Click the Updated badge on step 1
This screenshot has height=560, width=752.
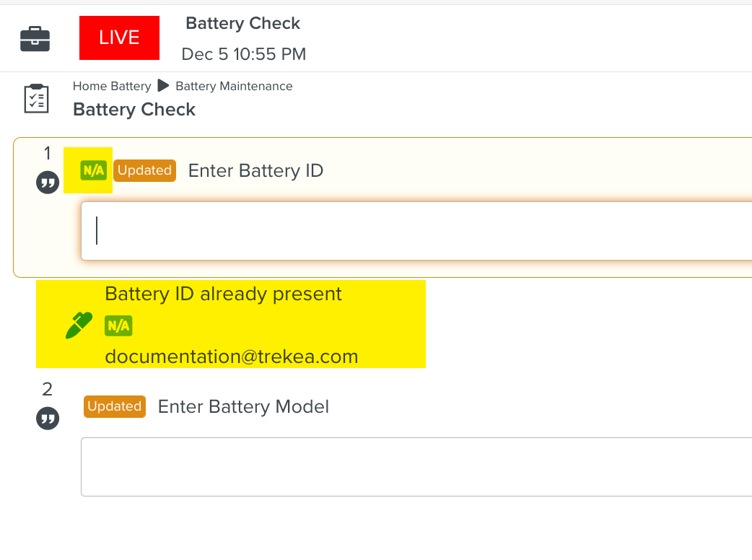[x=144, y=170]
